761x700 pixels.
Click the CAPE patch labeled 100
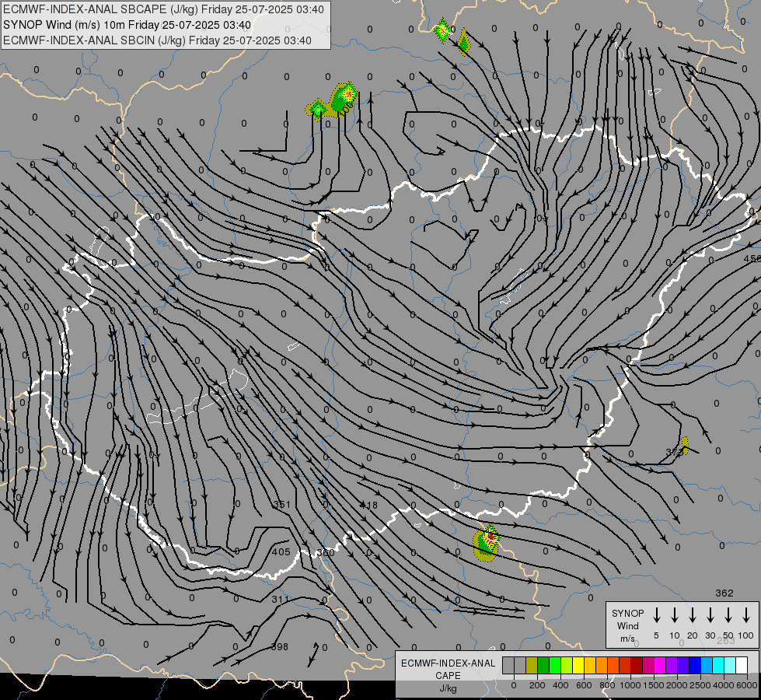(x=342, y=100)
